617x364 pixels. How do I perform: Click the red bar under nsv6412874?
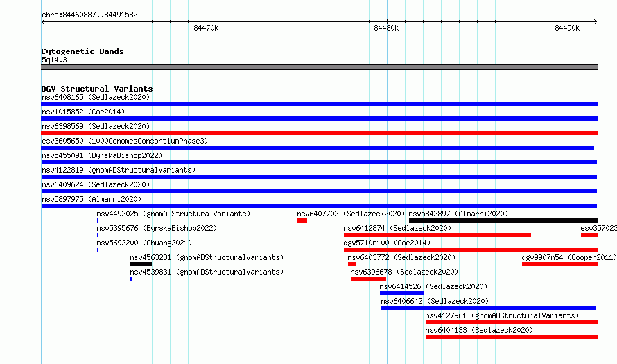pos(437,235)
